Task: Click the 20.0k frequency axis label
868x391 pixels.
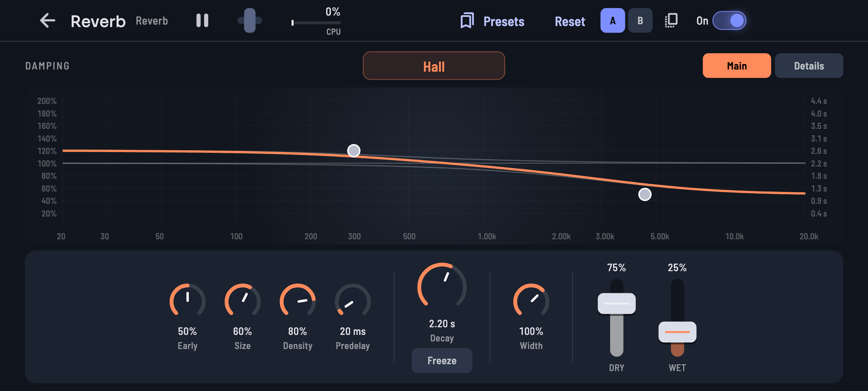Action: pos(809,236)
